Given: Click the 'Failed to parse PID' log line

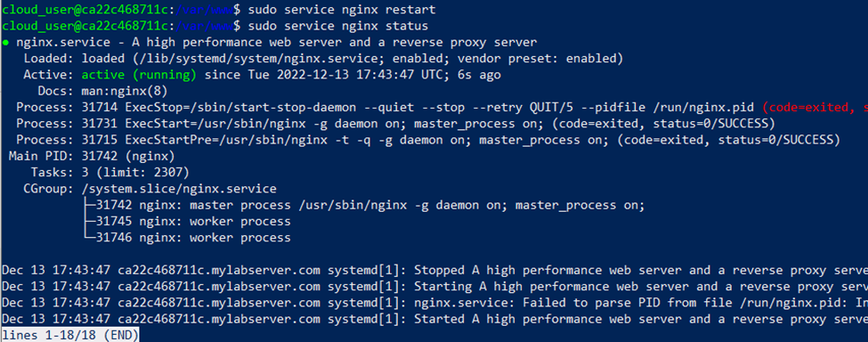Looking at the screenshot, I should (x=434, y=303).
